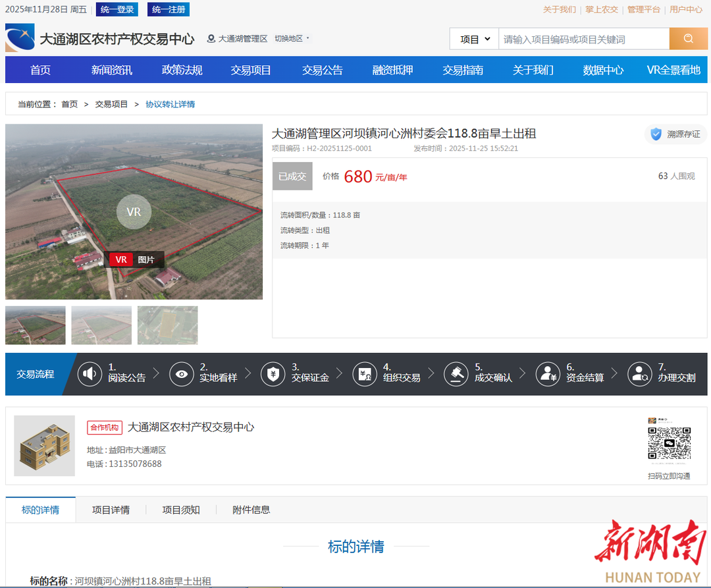Open the 交易项目 navigation menu
Image resolution: width=711 pixels, height=588 pixels.
pyautogui.click(x=251, y=70)
